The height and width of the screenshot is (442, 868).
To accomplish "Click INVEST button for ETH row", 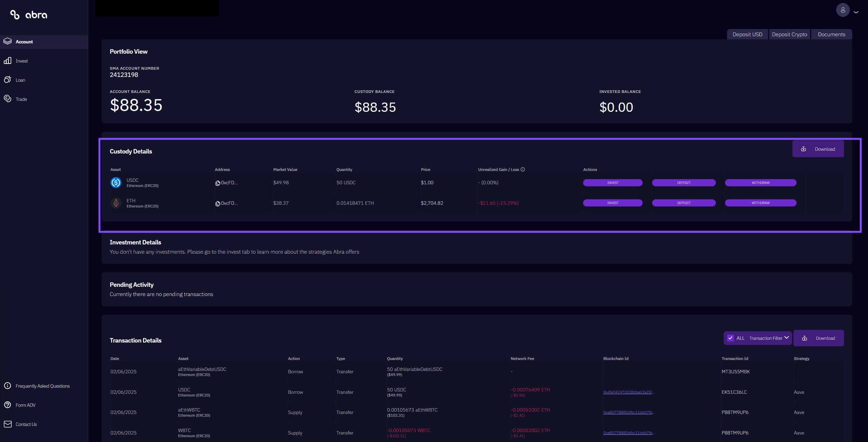I will pyautogui.click(x=613, y=203).
